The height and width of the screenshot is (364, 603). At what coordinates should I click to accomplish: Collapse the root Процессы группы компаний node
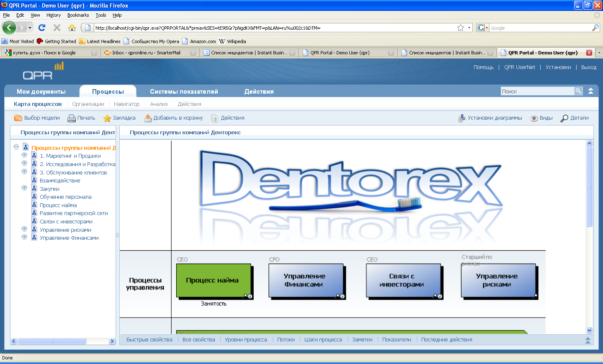click(x=16, y=147)
